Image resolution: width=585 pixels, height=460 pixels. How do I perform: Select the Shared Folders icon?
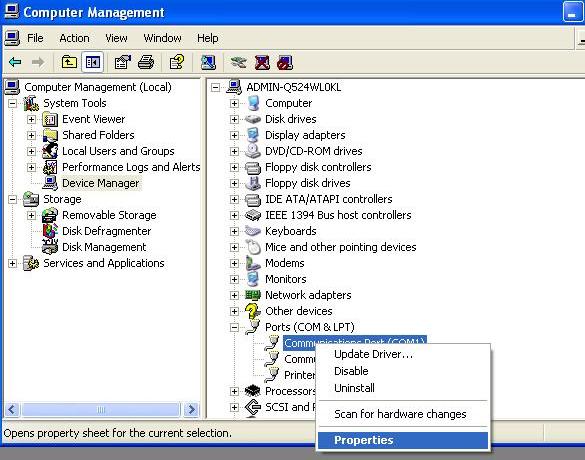[x=50, y=135]
